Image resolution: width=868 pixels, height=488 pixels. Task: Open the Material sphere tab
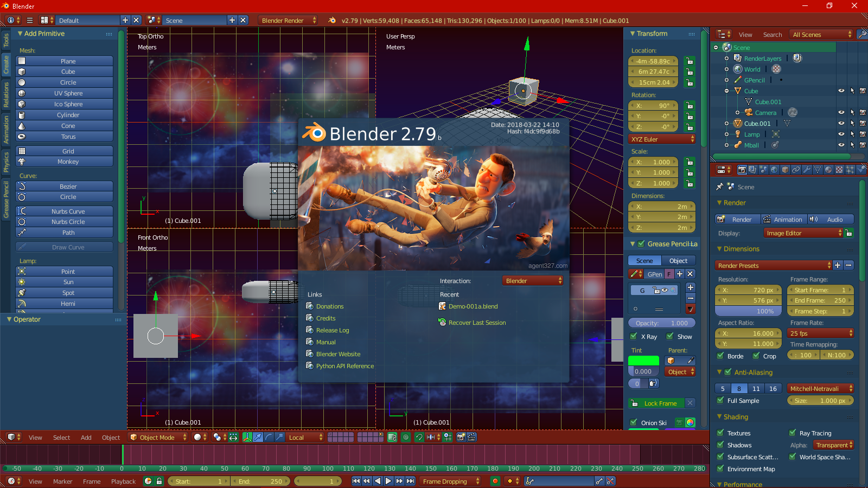tap(828, 170)
